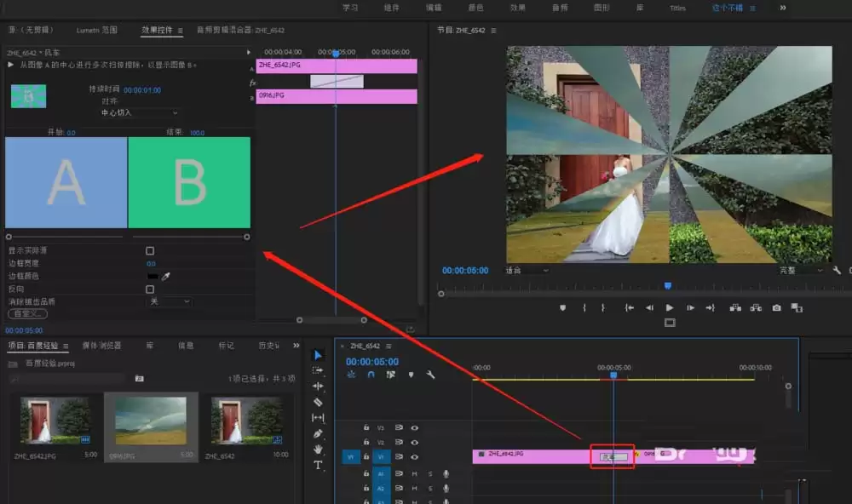Select the Hand tool
Image resolution: width=852 pixels, height=504 pixels.
pyautogui.click(x=318, y=449)
